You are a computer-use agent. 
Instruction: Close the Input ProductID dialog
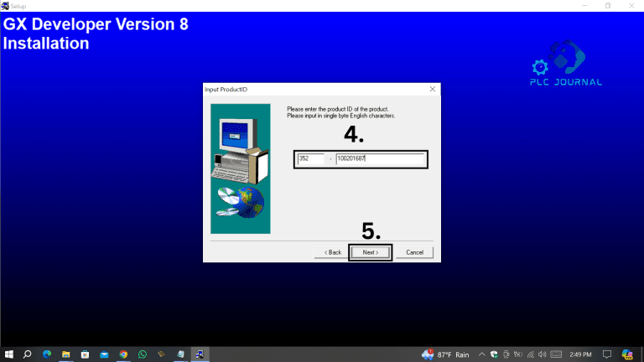pos(433,89)
